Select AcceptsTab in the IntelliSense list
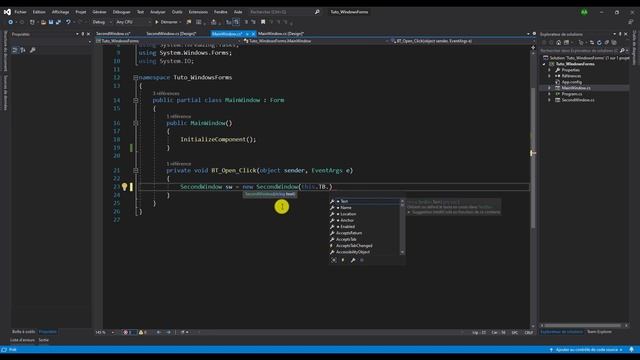 [x=364, y=239]
